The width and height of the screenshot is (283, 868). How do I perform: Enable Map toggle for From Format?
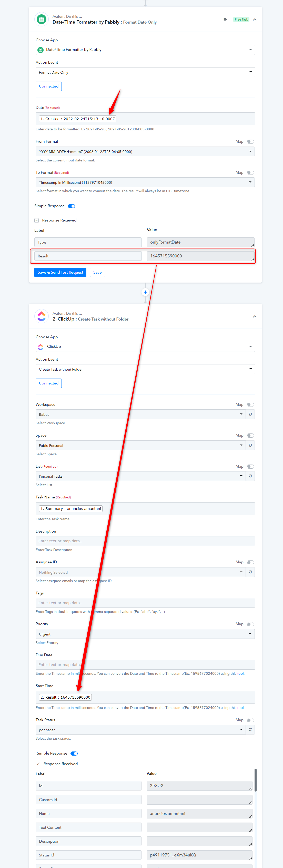tap(250, 141)
